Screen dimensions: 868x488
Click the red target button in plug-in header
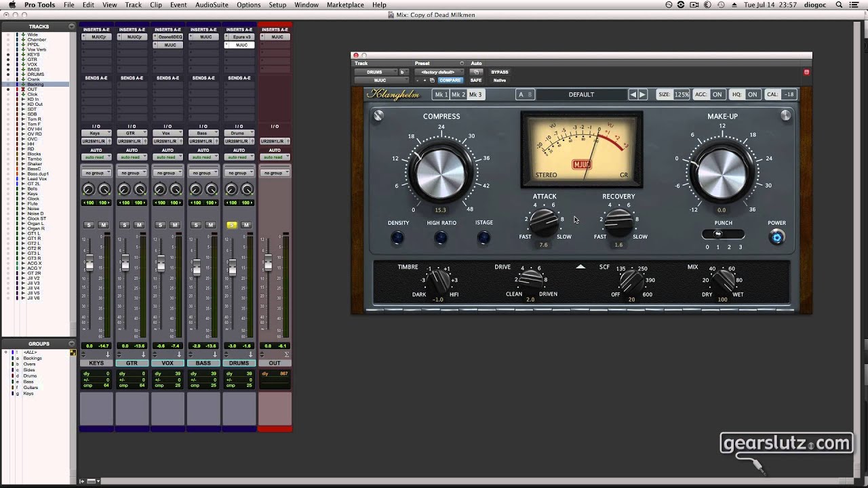[x=806, y=72]
